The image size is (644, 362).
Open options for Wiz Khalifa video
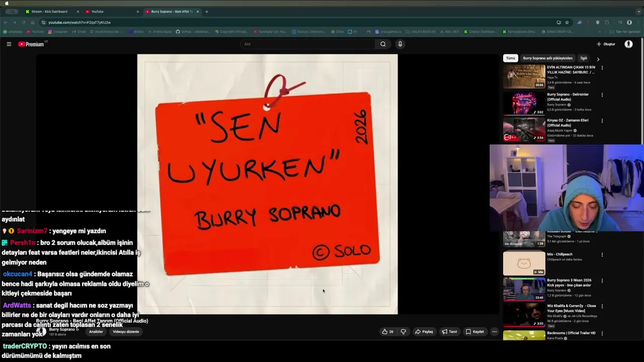pyautogui.click(x=602, y=307)
